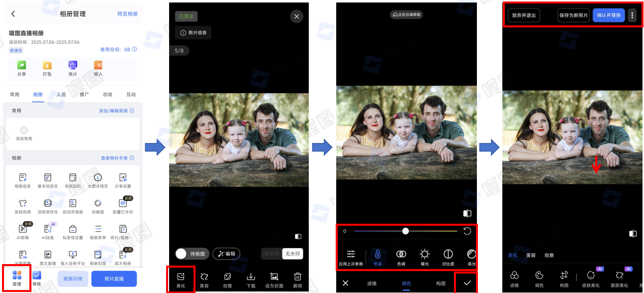Open 基本信息区 setting icon
644x293 pixels.
(x=48, y=177)
